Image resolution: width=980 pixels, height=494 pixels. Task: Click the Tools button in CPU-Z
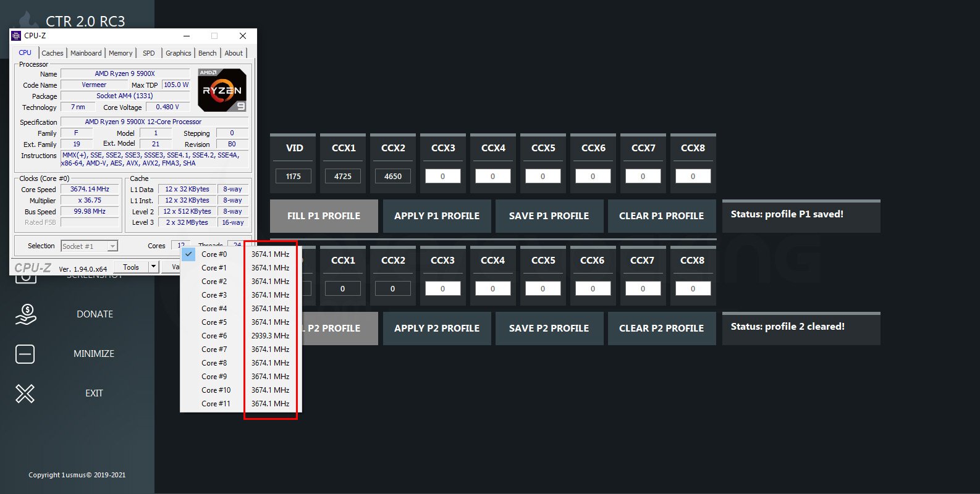point(131,267)
